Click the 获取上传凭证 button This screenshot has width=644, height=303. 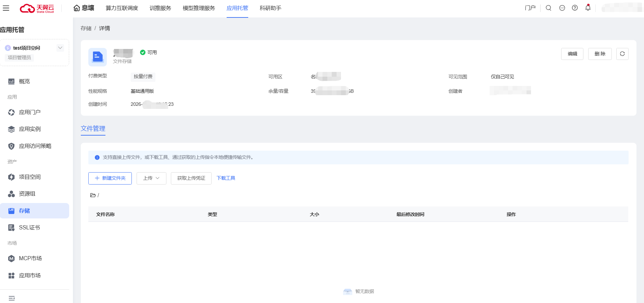[x=191, y=178]
